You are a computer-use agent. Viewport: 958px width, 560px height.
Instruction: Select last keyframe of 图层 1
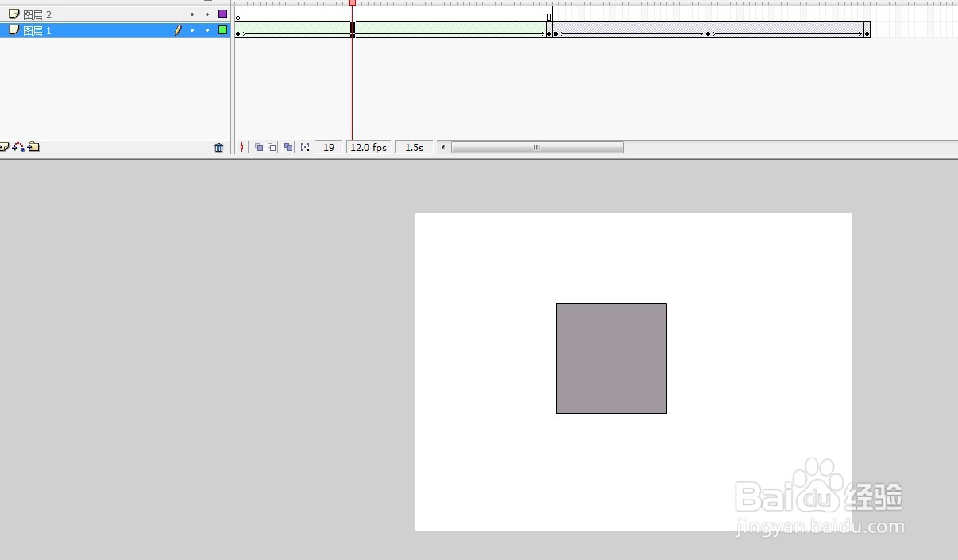click(x=867, y=33)
